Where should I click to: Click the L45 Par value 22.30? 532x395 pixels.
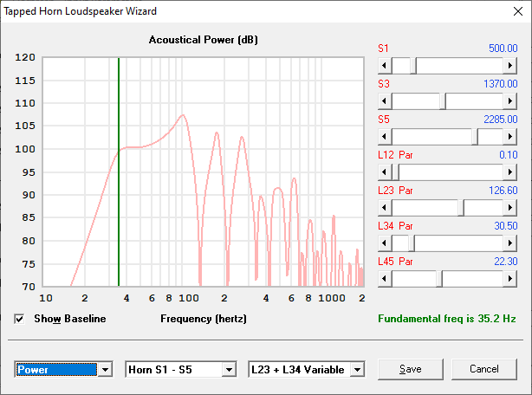(x=506, y=262)
